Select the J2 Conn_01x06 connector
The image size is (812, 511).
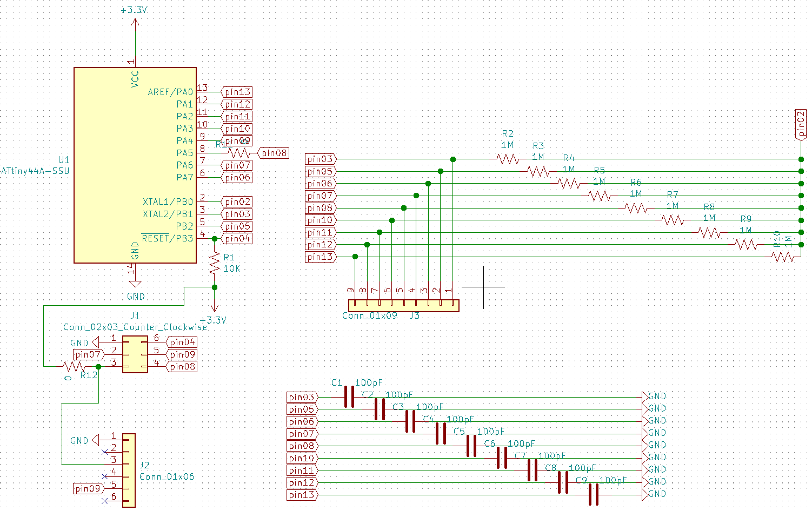pyautogui.click(x=129, y=470)
